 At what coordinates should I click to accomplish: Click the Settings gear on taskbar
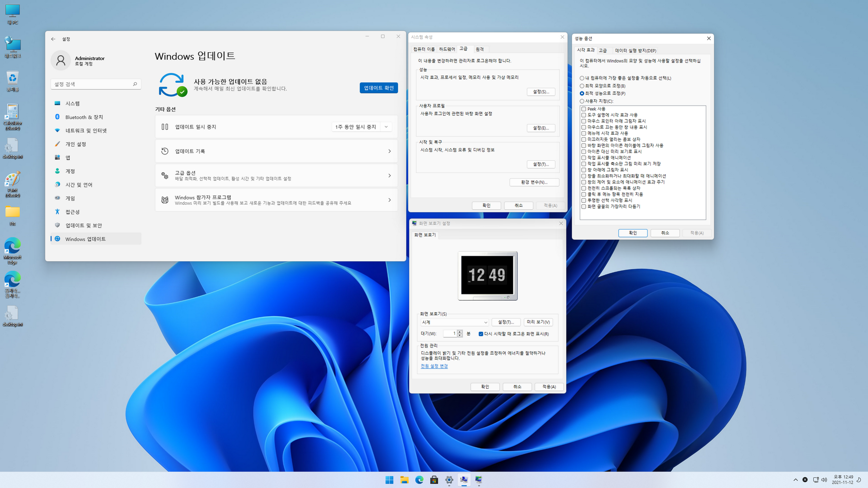tap(449, 480)
